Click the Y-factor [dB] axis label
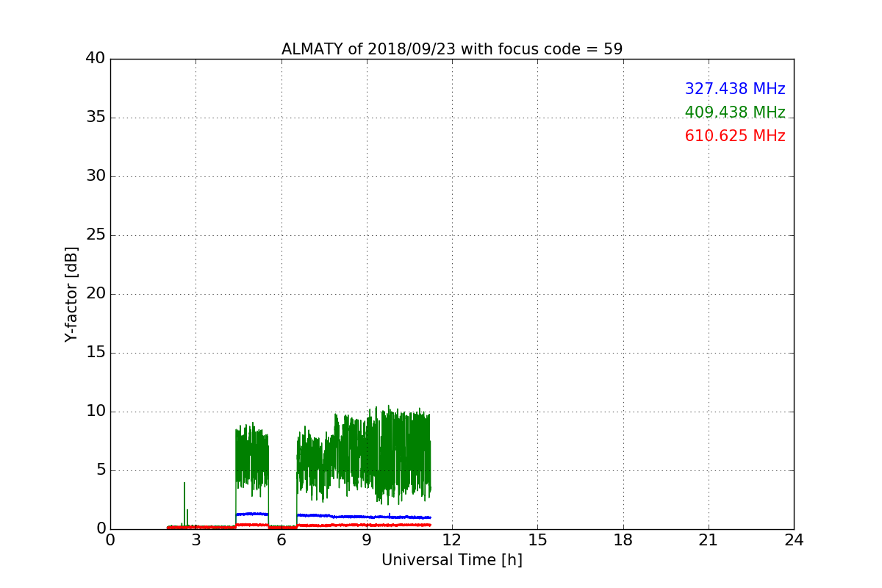Image resolution: width=882 pixels, height=588 pixels. point(71,294)
